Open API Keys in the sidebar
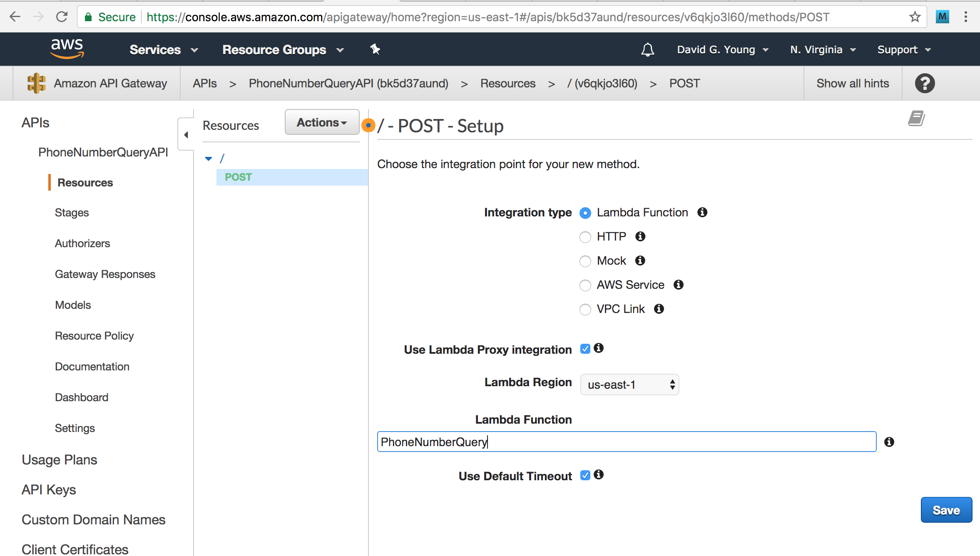 (49, 490)
